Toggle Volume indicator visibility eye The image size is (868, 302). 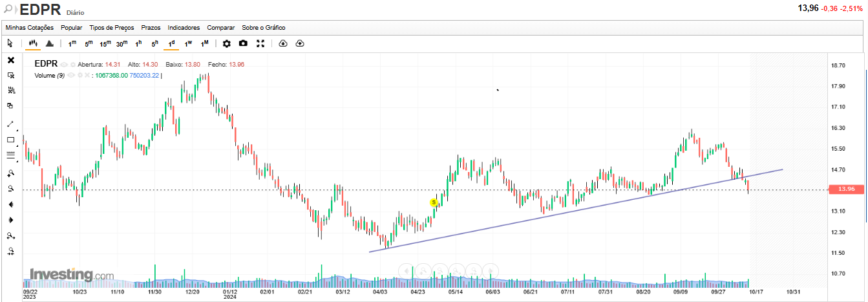(71, 75)
